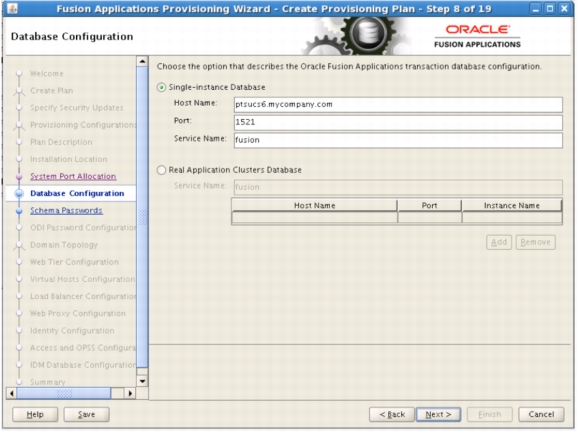
Task: Click the Domain Topology step
Action: click(64, 245)
